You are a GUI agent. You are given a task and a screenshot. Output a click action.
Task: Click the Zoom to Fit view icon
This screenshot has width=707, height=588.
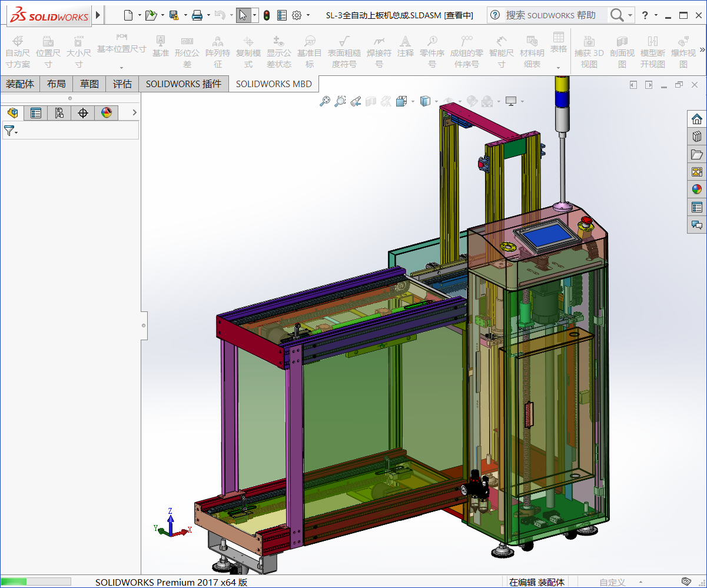tap(324, 101)
